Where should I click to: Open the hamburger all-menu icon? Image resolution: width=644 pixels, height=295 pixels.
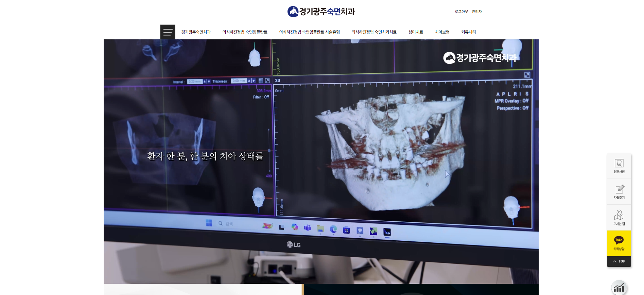click(x=168, y=32)
